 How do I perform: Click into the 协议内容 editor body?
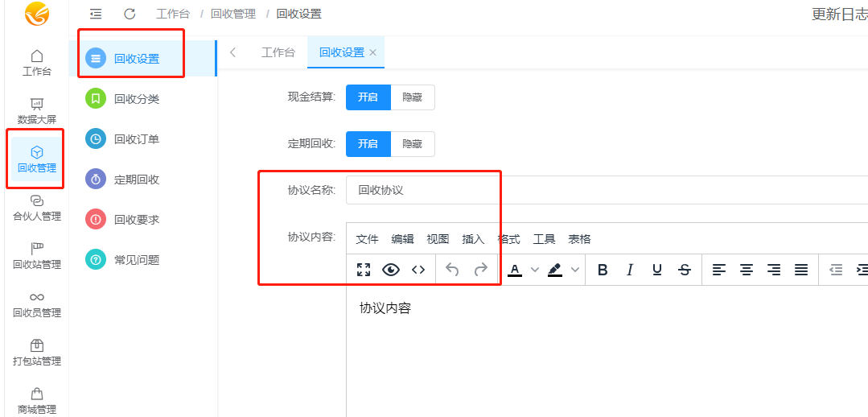[x=607, y=352]
